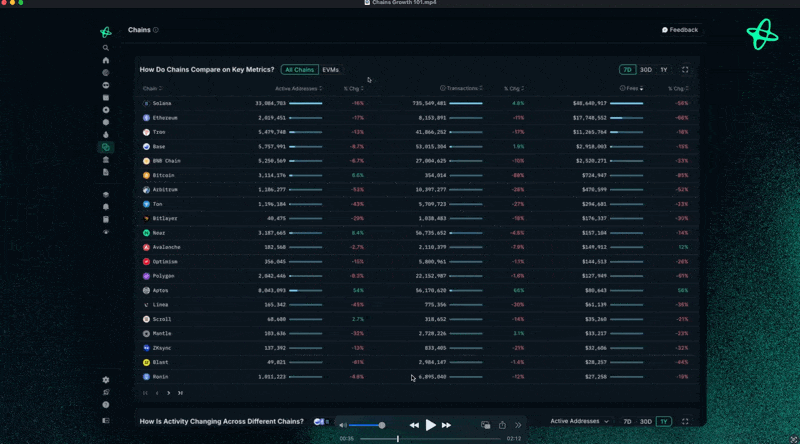Jump to the last table page
Screen dimensions: 800x444
180,393
